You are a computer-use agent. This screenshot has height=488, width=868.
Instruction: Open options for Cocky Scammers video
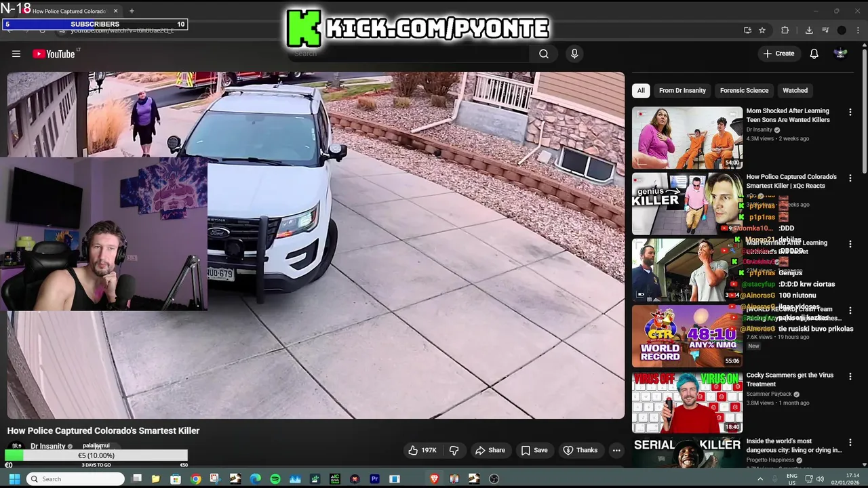tap(850, 376)
